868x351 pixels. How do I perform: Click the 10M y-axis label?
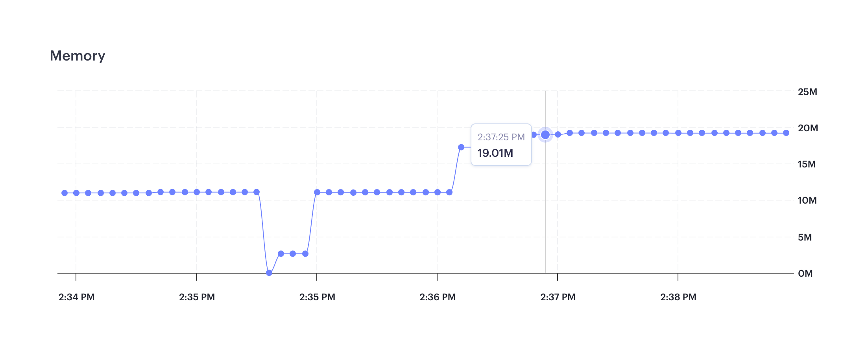[807, 200]
